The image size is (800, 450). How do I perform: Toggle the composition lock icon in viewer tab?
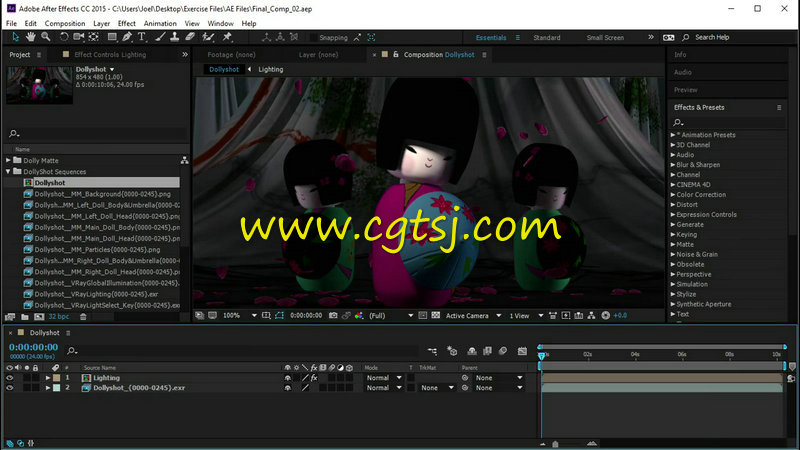(x=395, y=54)
